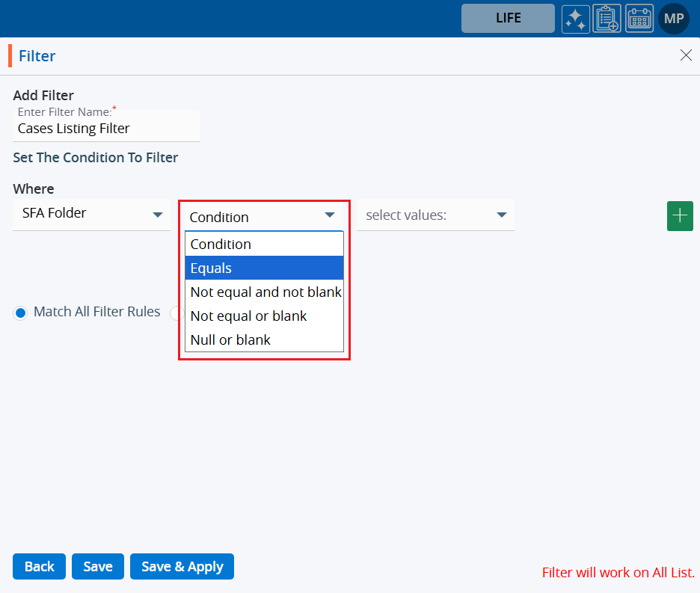Click the Enter Filter Name input field
Screen dimensions: 700x593
point(106,129)
